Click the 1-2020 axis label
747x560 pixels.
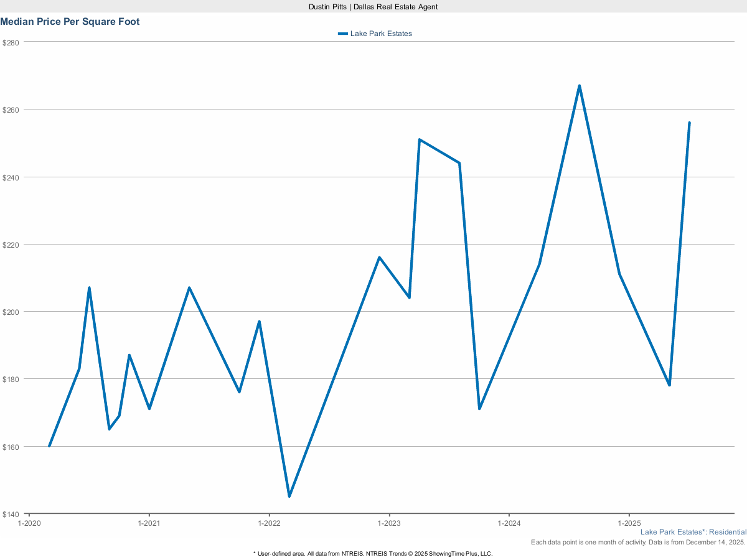click(28, 523)
